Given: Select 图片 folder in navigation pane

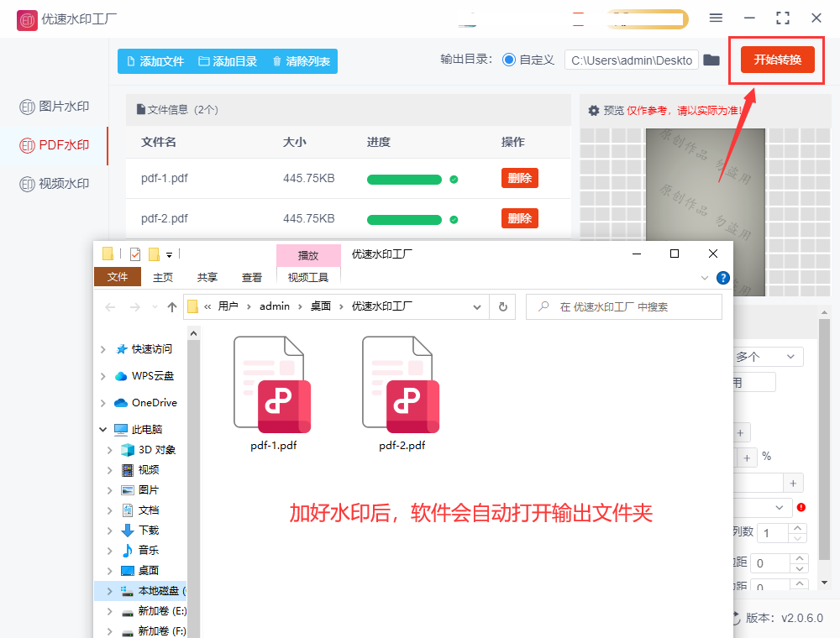Looking at the screenshot, I should point(140,489).
